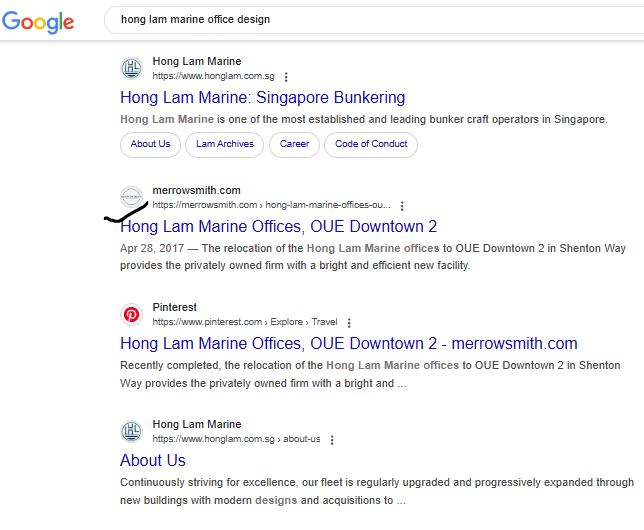The height and width of the screenshot is (530, 644).
Task: Open 'Hong Lam Marine: Singapore Bunkering' result
Action: click(262, 97)
